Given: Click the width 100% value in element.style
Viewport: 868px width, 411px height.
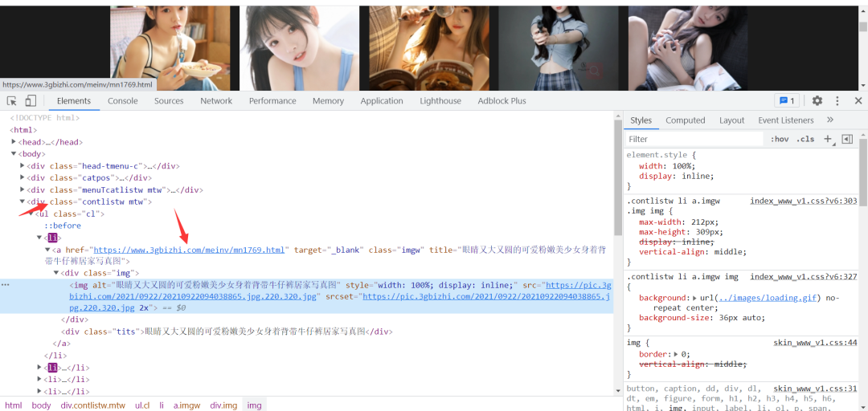Looking at the screenshot, I should pos(682,165).
